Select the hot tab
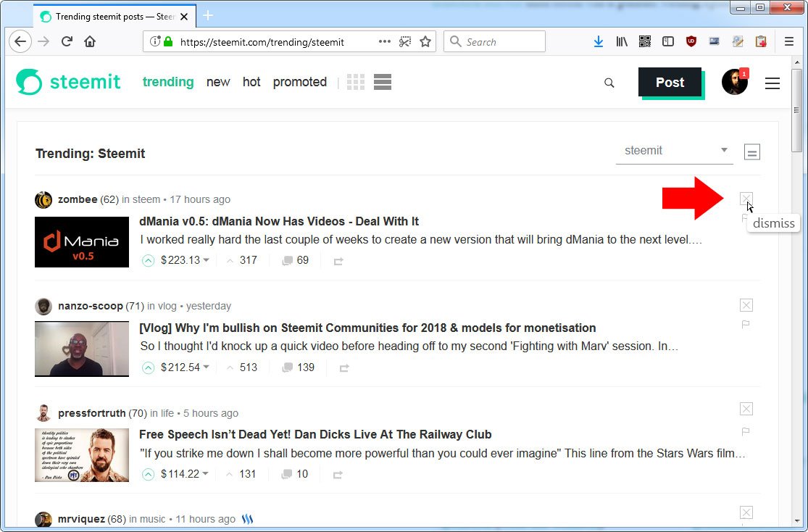The image size is (808, 532). click(251, 82)
